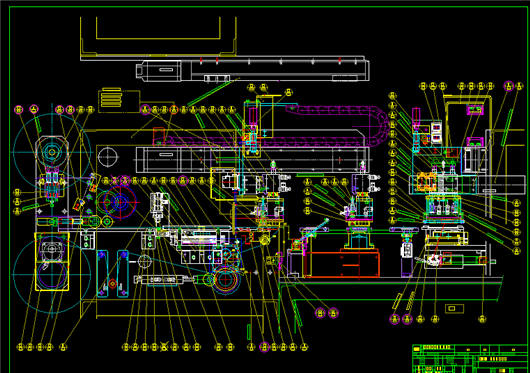This screenshot has height=373, width=530.
Task: Select the white crosshair circle beside upper reel
Action: pos(108,157)
